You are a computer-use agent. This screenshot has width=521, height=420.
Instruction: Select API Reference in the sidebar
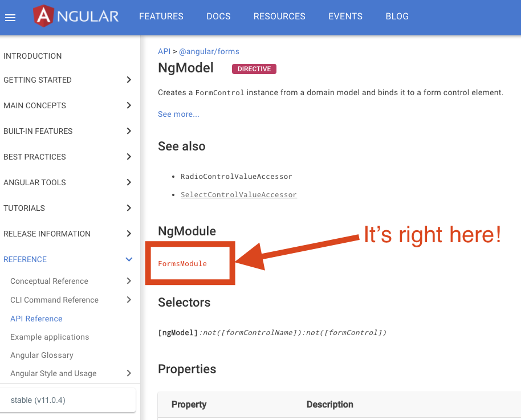pos(36,318)
